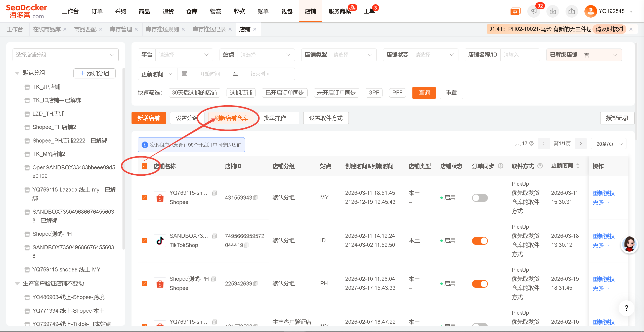Click the calendar icon in date range
644x332 pixels.
(x=185, y=74)
